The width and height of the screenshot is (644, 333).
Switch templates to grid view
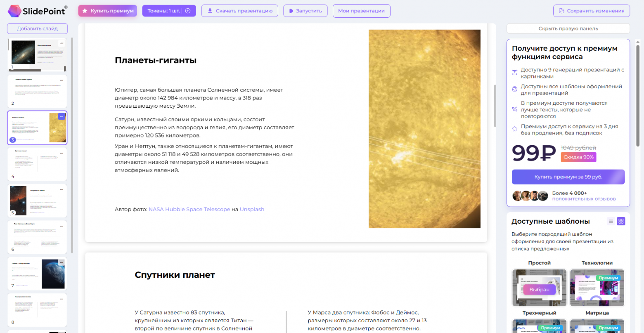coord(621,221)
